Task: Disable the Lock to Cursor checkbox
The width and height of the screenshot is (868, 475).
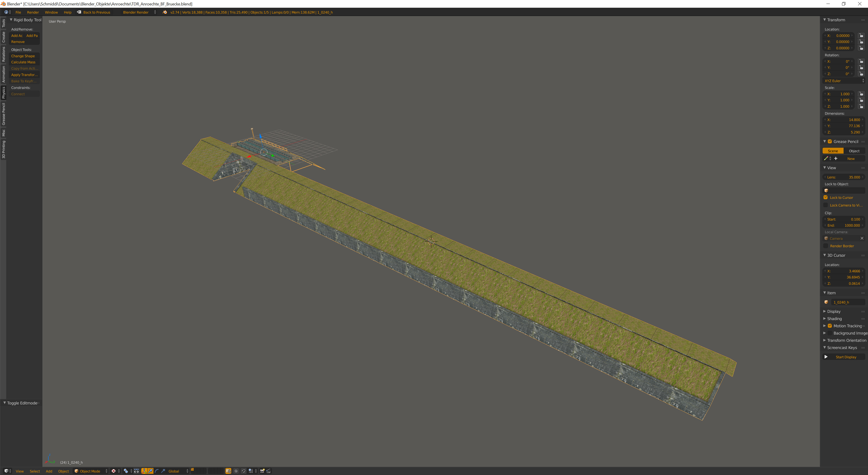Action: tap(826, 197)
